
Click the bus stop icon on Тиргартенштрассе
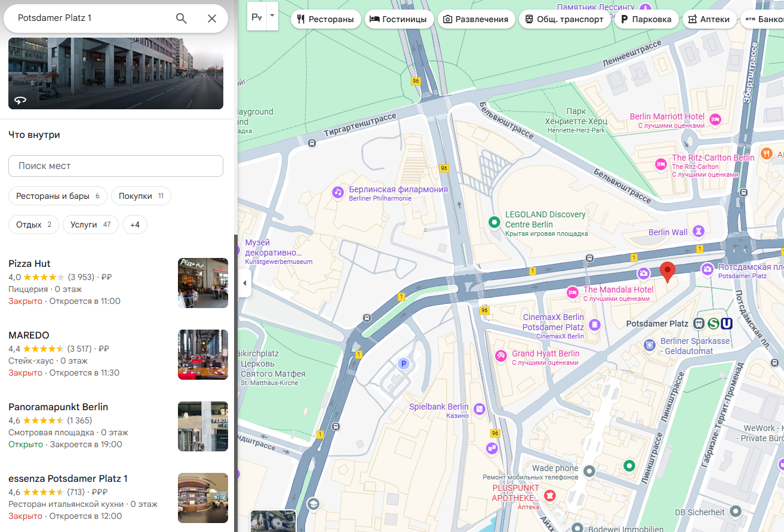(x=312, y=143)
